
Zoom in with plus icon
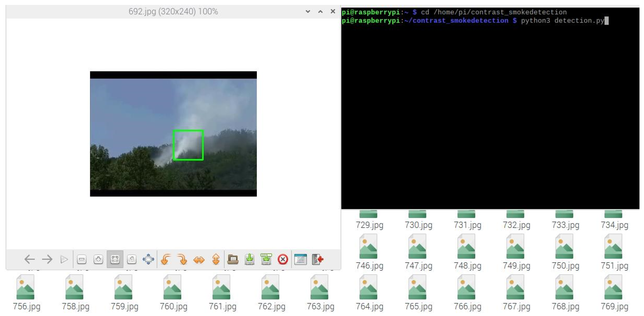pyautogui.click(x=98, y=259)
